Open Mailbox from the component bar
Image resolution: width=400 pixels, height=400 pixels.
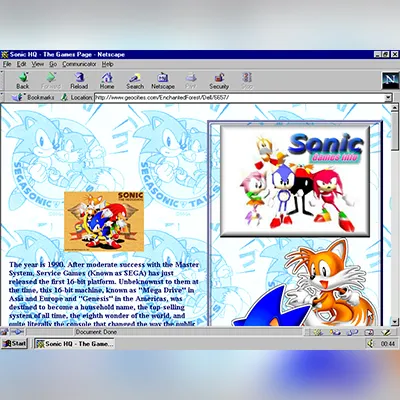click(x=335, y=332)
